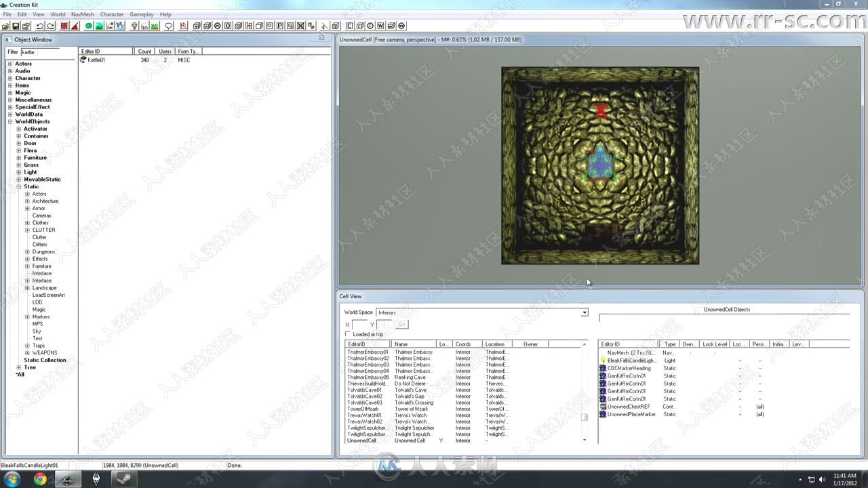Toggle the Snap to Angle triangle icon
Image resolution: width=868 pixels, height=488 pixels.
[75, 26]
